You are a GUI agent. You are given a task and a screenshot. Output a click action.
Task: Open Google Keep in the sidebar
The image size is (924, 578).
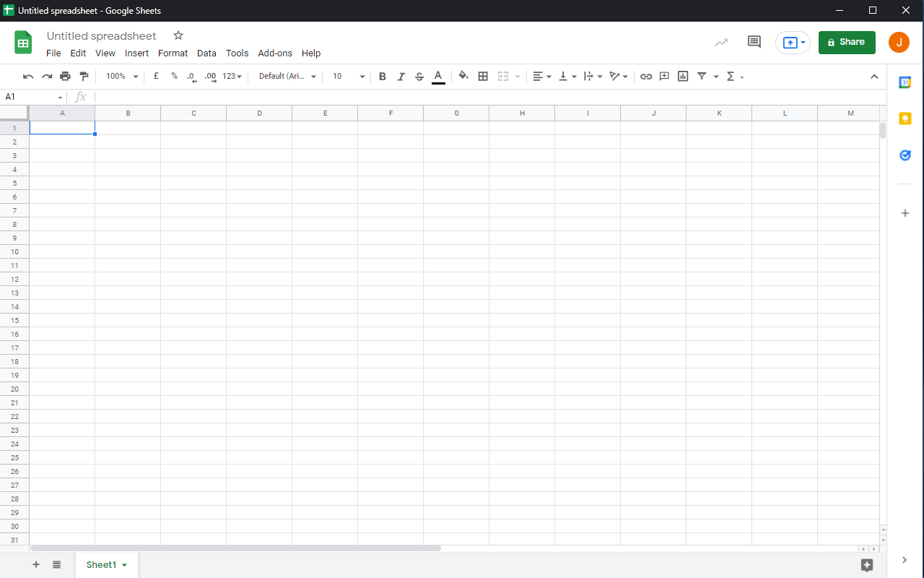905,118
